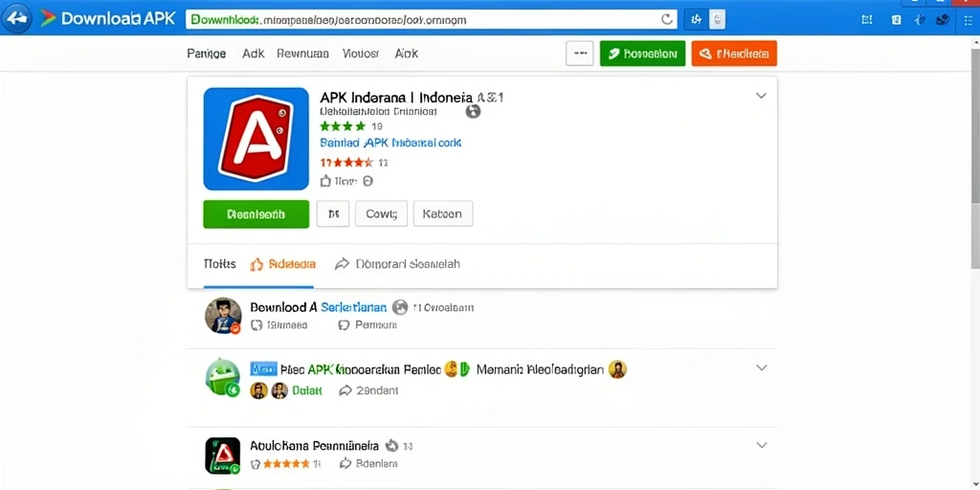Click the second of the four right-hand top bar icons

[x=896, y=19]
